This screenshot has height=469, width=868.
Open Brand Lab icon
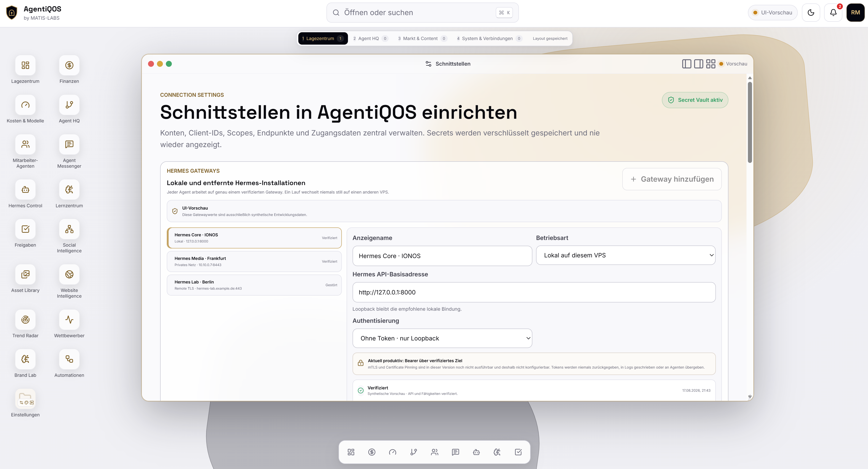pos(25,359)
